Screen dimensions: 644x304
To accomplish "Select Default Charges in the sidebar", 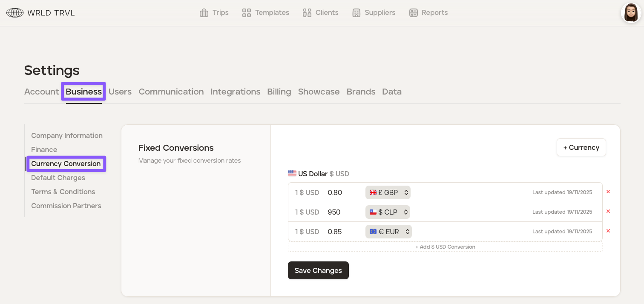I will [58, 178].
